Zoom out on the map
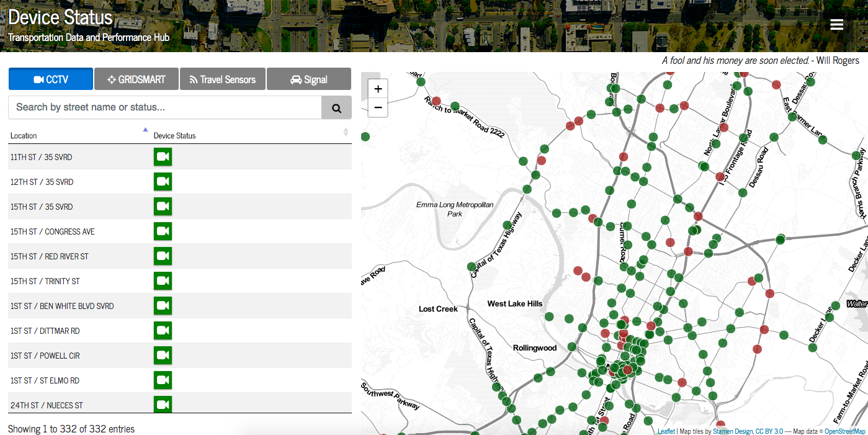The width and height of the screenshot is (868, 435). tap(378, 107)
